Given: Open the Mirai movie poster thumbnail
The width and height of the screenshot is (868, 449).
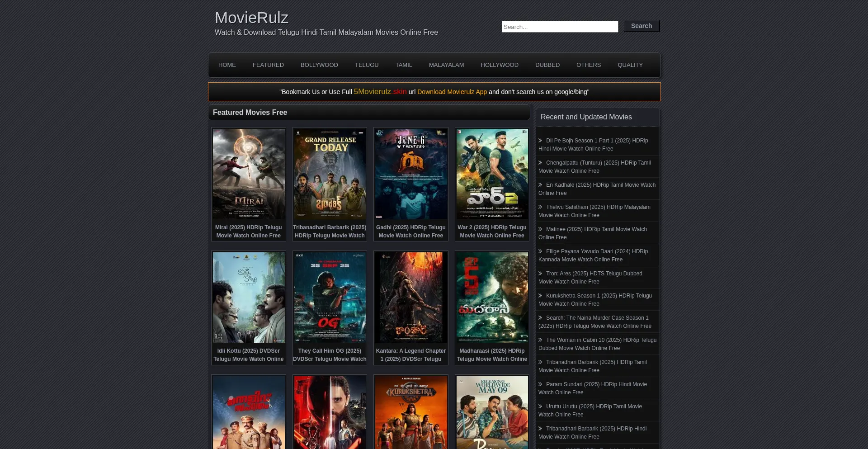Looking at the screenshot, I should pyautogui.click(x=249, y=174).
